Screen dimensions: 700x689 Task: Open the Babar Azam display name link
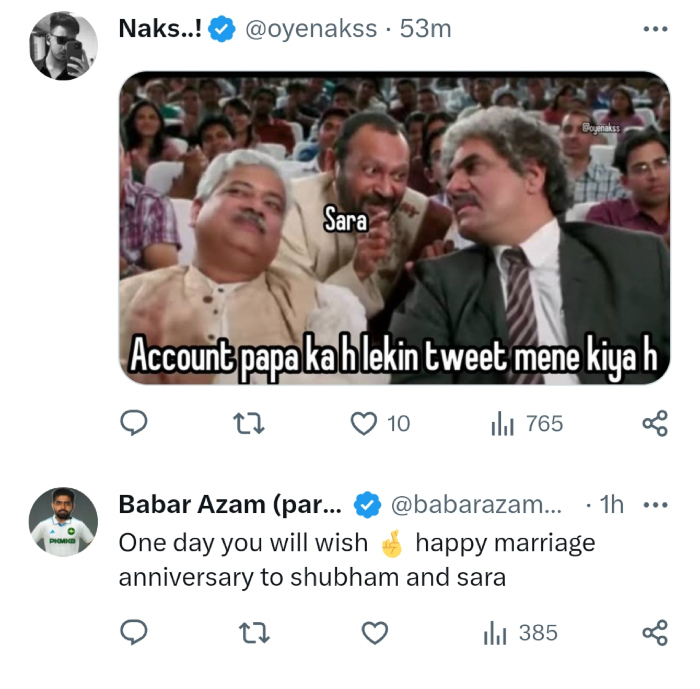pyautogui.click(x=229, y=505)
